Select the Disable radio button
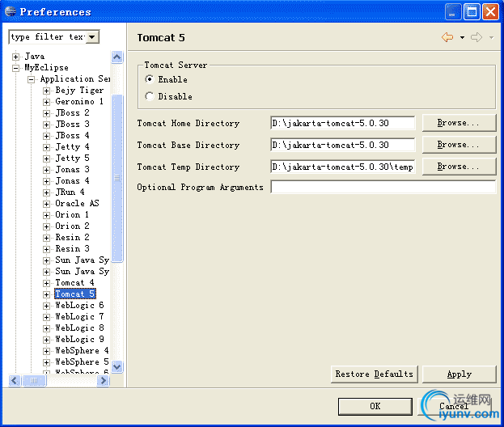This screenshot has width=504, height=427. 150,96
